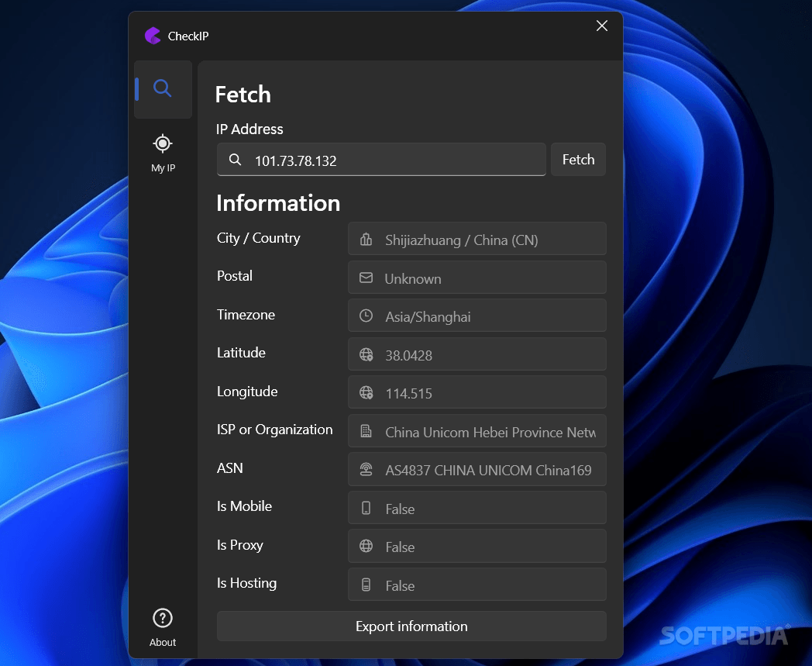Click the phone icon in Is Mobile field
Viewport: 812px width, 666px height.
(366, 508)
